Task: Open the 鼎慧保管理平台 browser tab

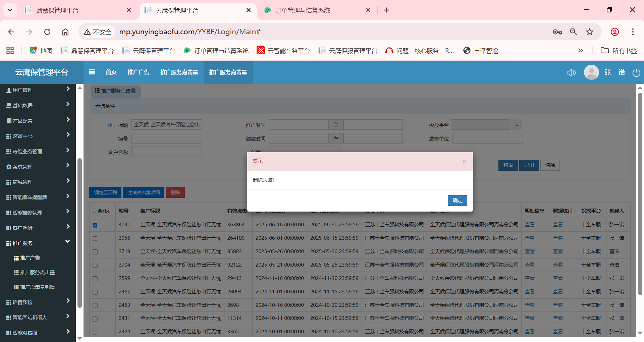Action: [77, 10]
